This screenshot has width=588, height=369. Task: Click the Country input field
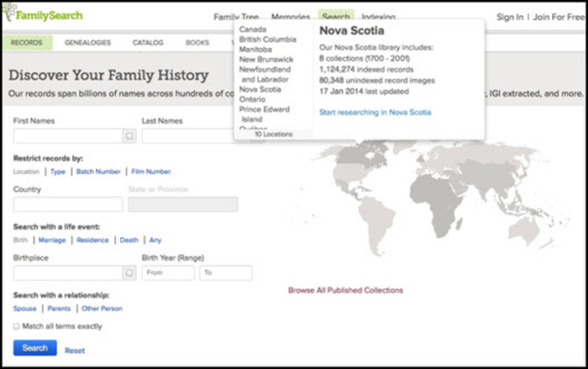[68, 204]
